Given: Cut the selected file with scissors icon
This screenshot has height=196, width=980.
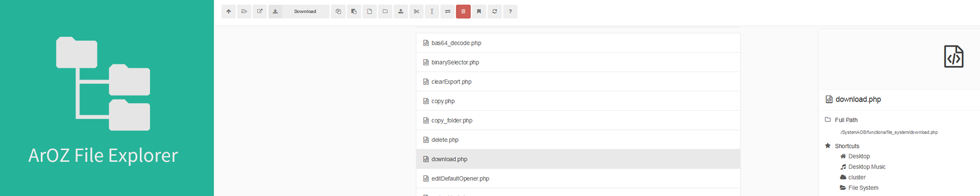Looking at the screenshot, I should [x=416, y=11].
